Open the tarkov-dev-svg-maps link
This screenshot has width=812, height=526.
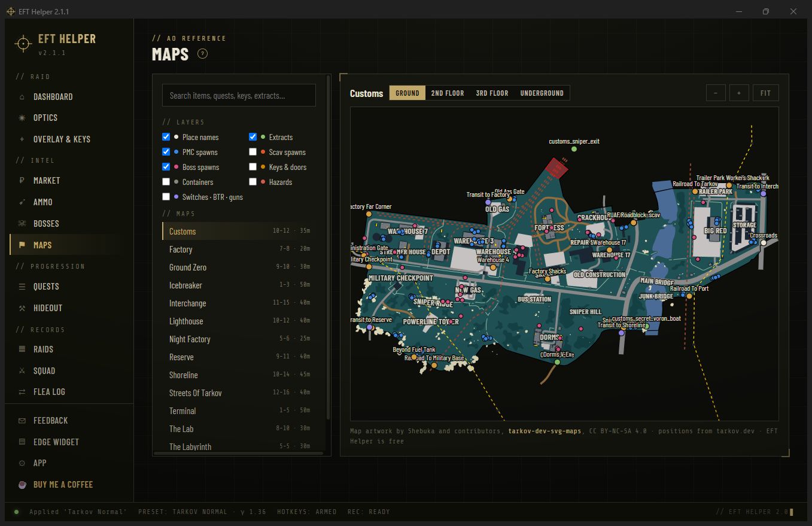[x=545, y=431]
